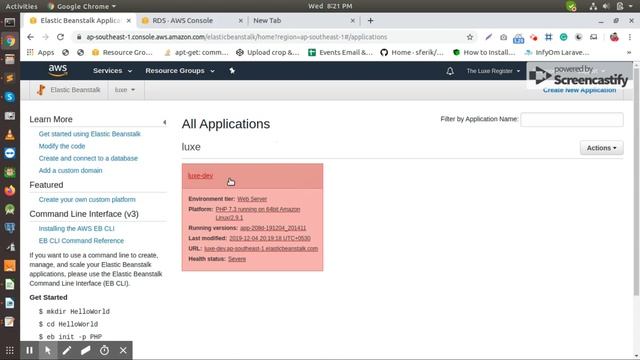Select the Screencastify cursor tool
Viewport: 640px width, 360px height.
point(48,350)
